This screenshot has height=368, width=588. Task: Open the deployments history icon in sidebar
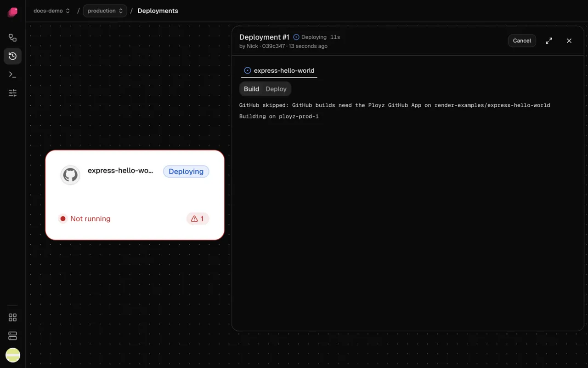[13, 56]
